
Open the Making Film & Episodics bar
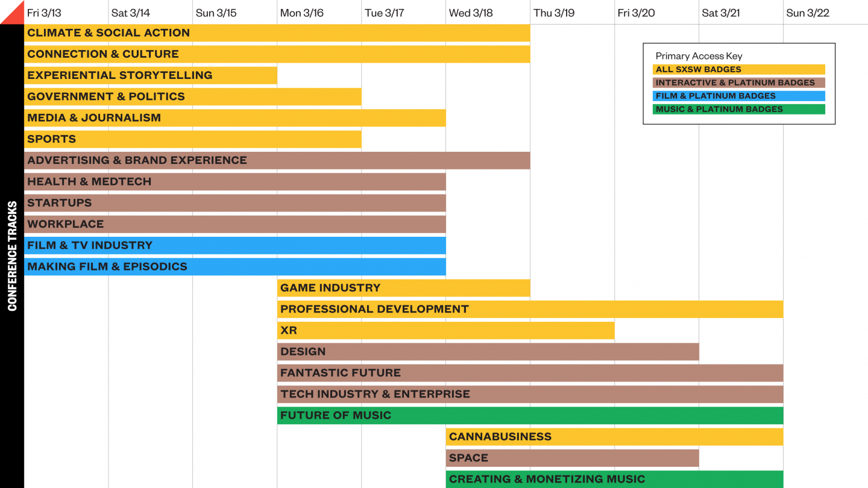(x=235, y=266)
